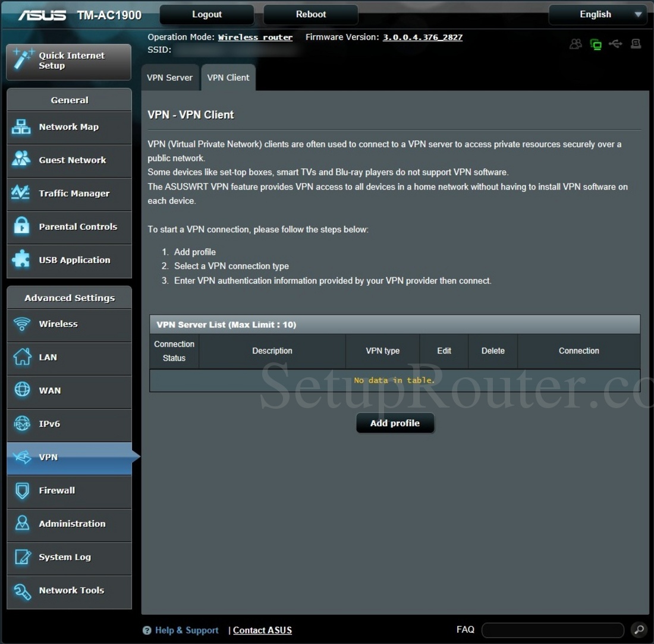Click the Guest Network people icon
Image resolution: width=654 pixels, height=644 pixels.
[21, 159]
